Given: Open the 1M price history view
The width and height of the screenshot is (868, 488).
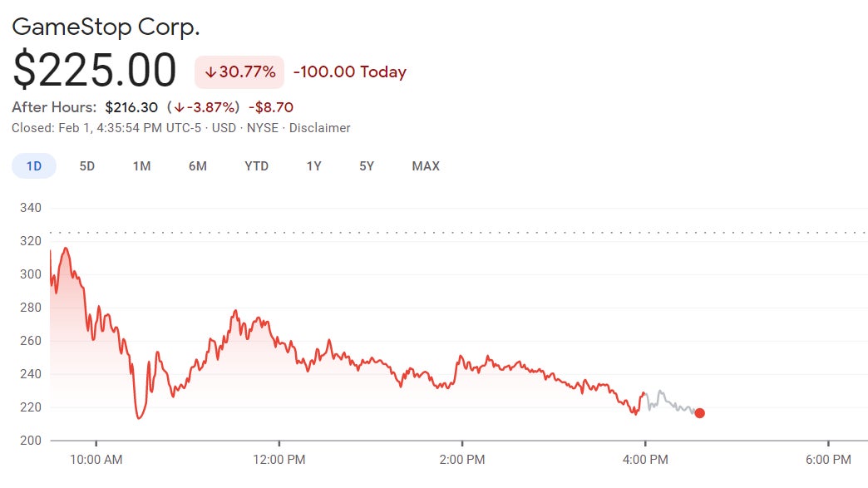Looking at the screenshot, I should click(x=141, y=165).
